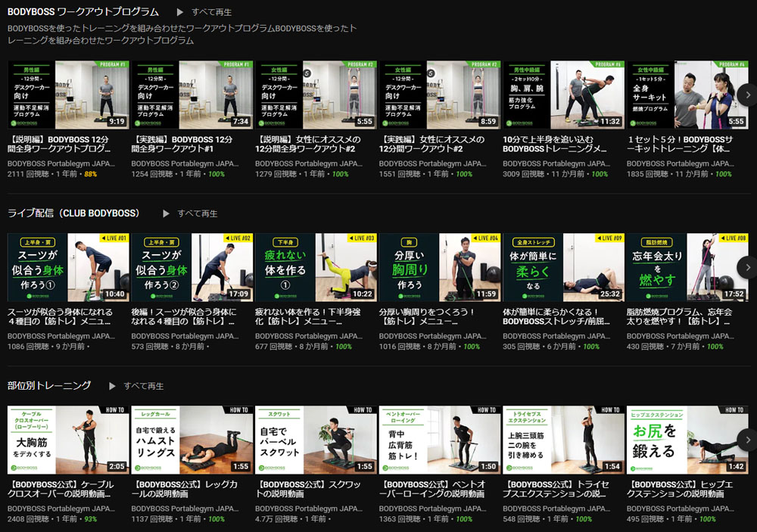Click title スーツが似合う身体になれる4種目の
The image size is (757, 532).
(60, 316)
